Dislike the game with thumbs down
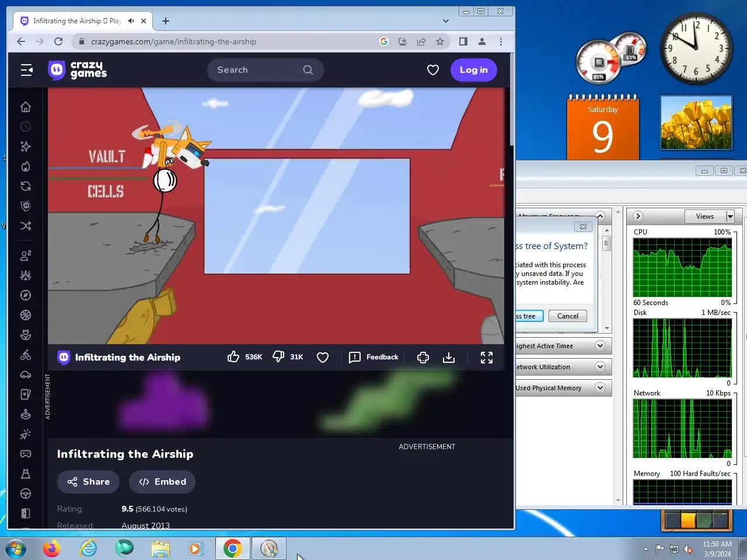The width and height of the screenshot is (747, 560). coord(279,357)
